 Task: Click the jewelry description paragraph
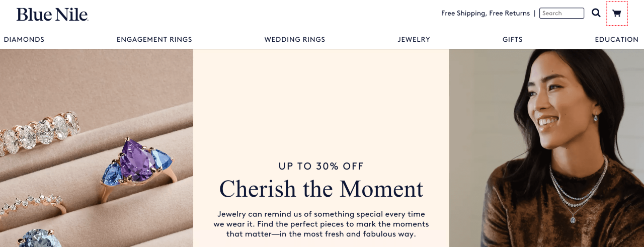pyautogui.click(x=321, y=224)
